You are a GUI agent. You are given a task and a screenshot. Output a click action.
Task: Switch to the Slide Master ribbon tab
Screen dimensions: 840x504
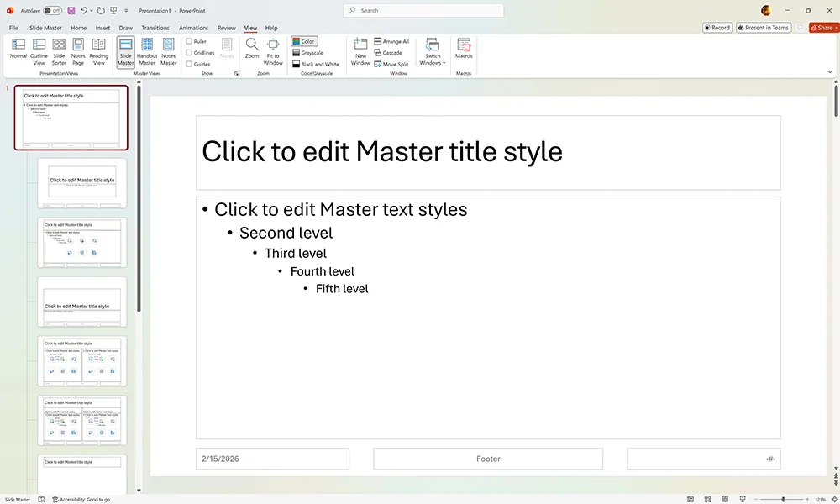point(47,27)
